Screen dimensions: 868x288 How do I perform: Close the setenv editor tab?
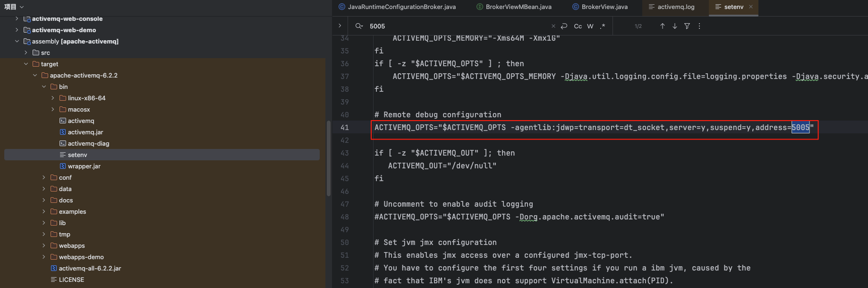(x=751, y=7)
